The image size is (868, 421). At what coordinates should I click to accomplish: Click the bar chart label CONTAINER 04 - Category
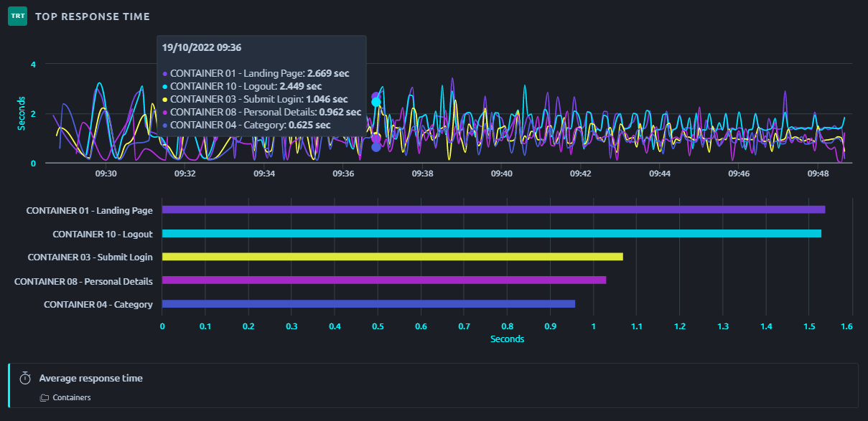click(x=98, y=304)
